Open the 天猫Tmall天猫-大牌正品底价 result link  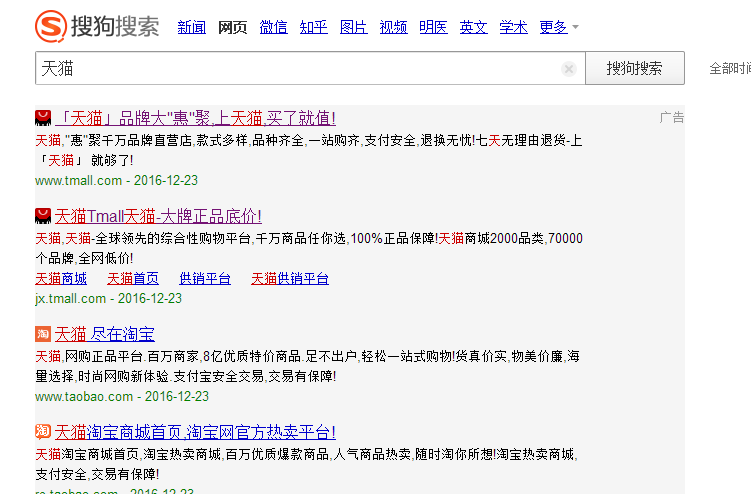158,216
